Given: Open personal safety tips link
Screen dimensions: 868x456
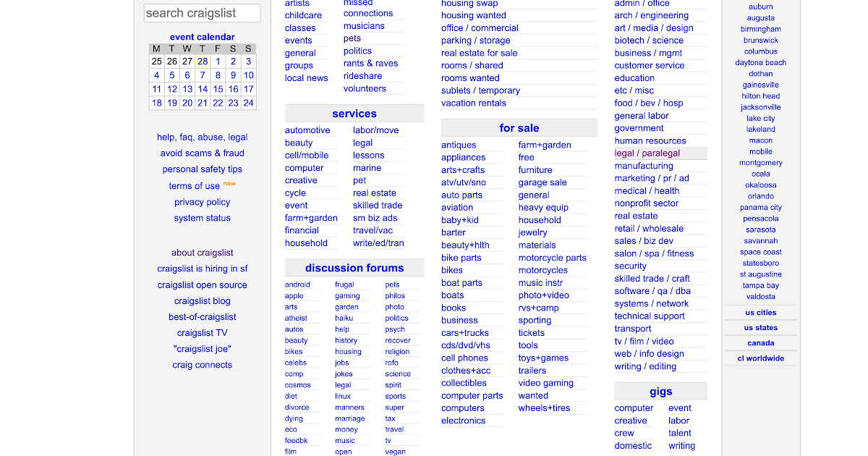Looking at the screenshot, I should click(x=203, y=169).
